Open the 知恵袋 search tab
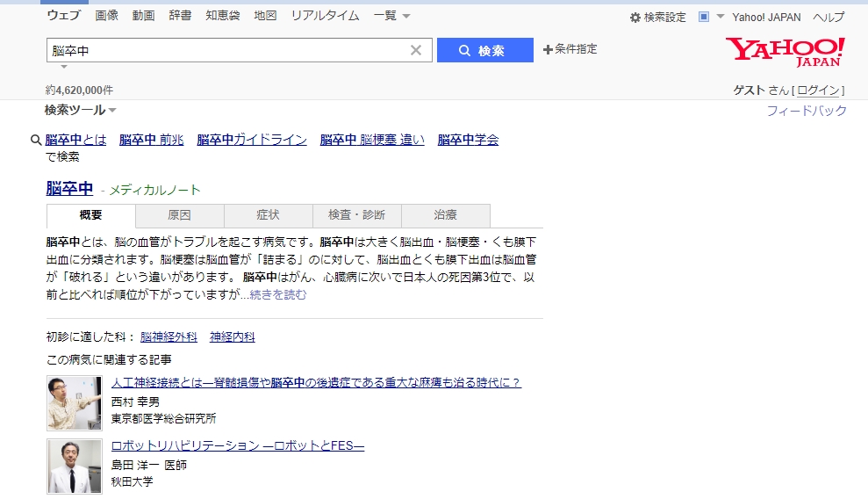 tap(223, 16)
